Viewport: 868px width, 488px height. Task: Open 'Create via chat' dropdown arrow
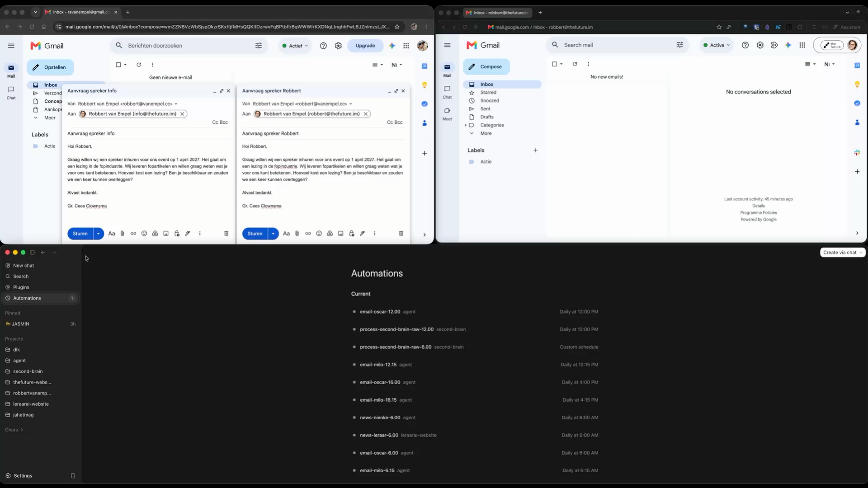tap(861, 253)
